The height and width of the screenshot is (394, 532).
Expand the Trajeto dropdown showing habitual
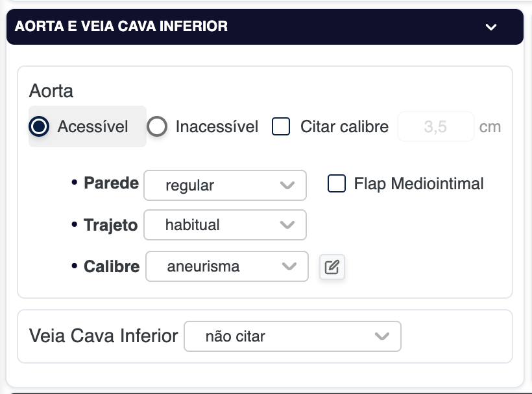tap(224, 225)
